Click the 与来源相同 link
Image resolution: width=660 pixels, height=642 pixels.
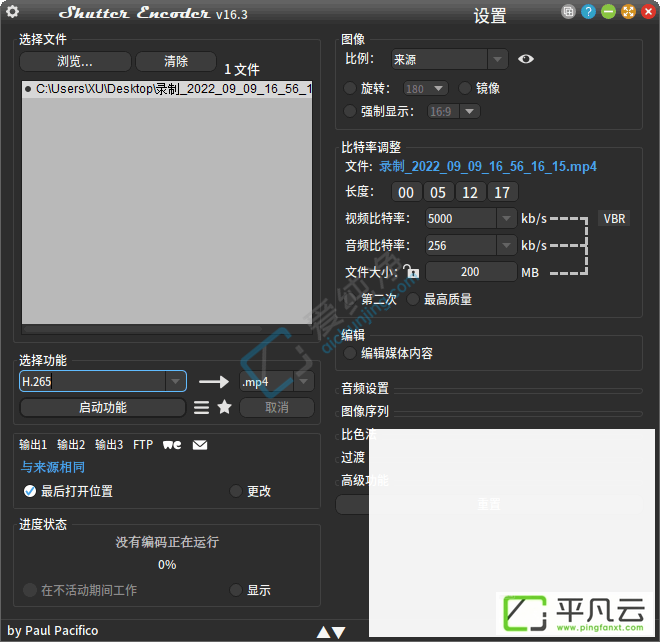click(x=53, y=467)
